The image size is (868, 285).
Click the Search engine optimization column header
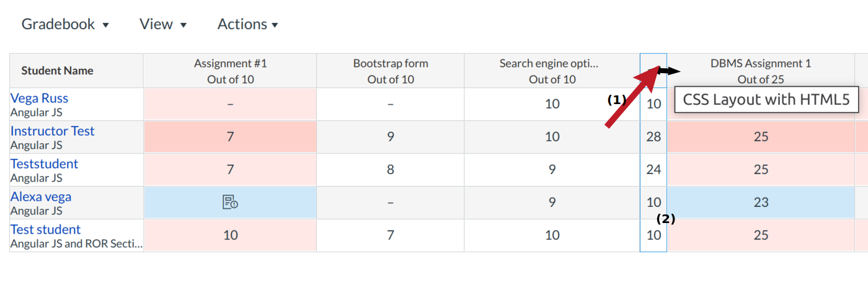coord(552,71)
